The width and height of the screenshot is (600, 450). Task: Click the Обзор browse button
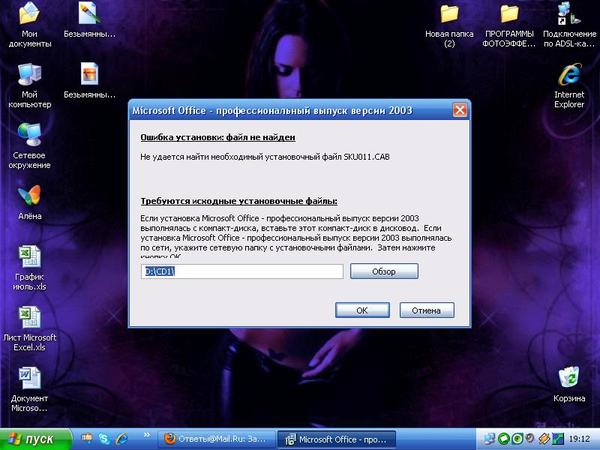pyautogui.click(x=384, y=271)
